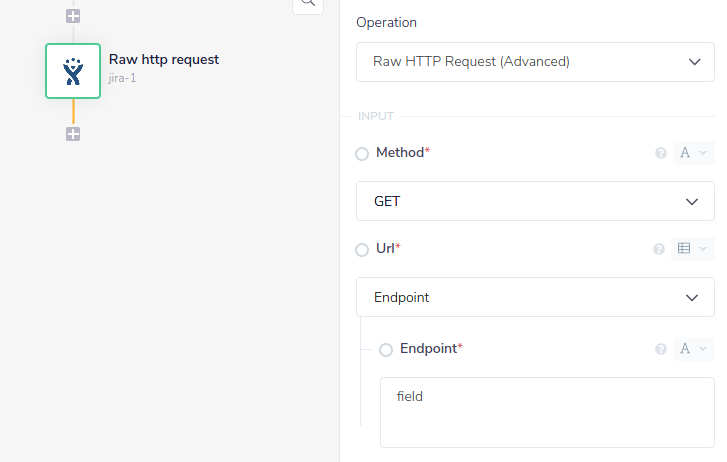
Task: Open the GET method dropdown
Action: coord(535,201)
